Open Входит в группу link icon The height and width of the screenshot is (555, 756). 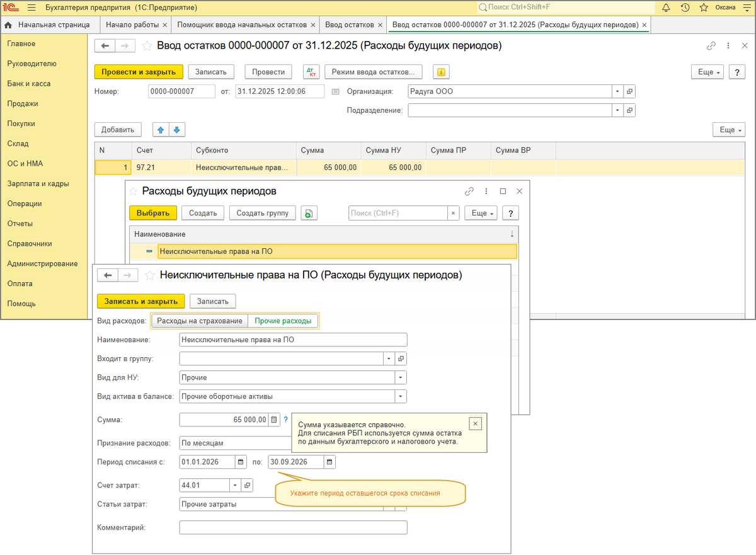pos(401,358)
